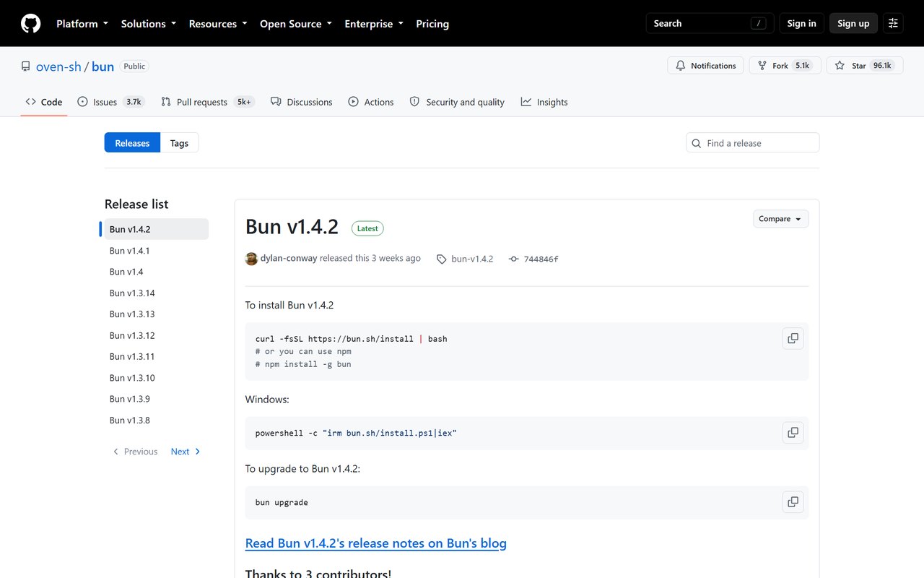Copy the powershell install command
924x578 pixels.
pyautogui.click(x=793, y=433)
